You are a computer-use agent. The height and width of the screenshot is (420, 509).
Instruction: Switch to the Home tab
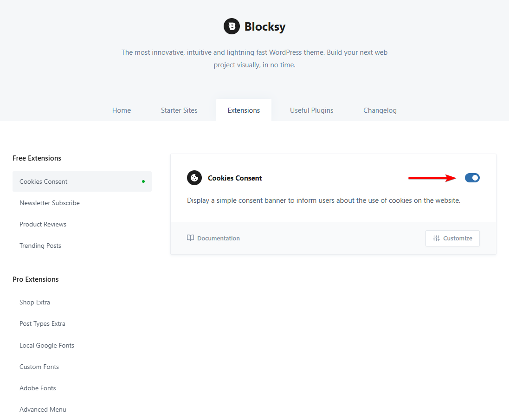click(122, 110)
